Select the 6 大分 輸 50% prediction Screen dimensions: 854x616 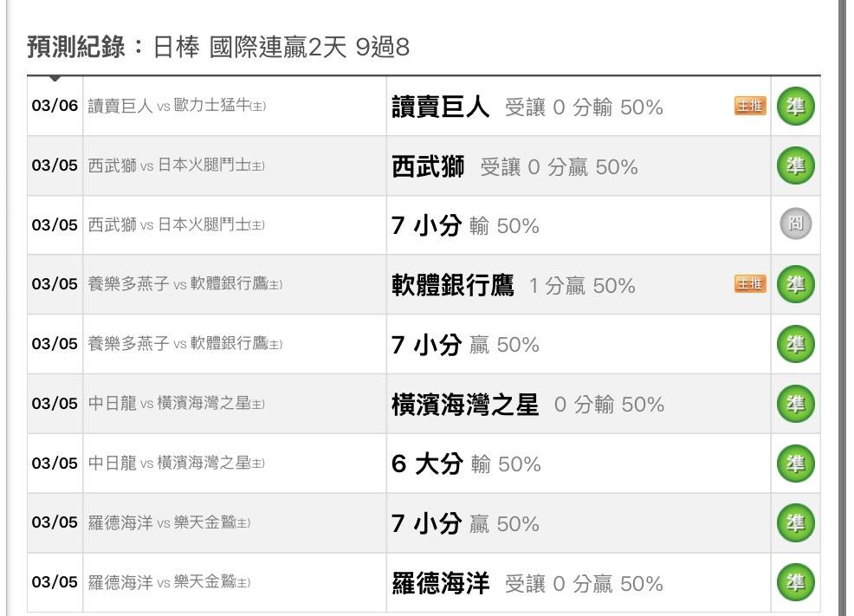coord(466,464)
